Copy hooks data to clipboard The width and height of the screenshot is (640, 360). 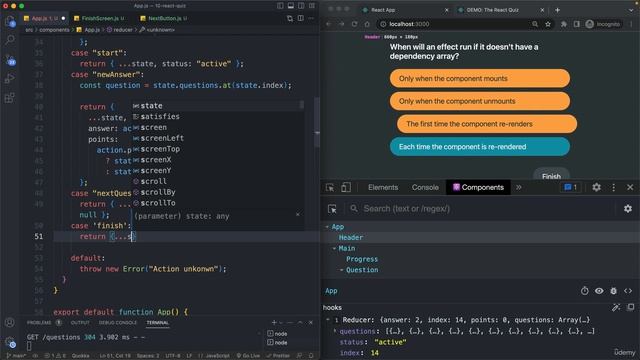coord(631,307)
